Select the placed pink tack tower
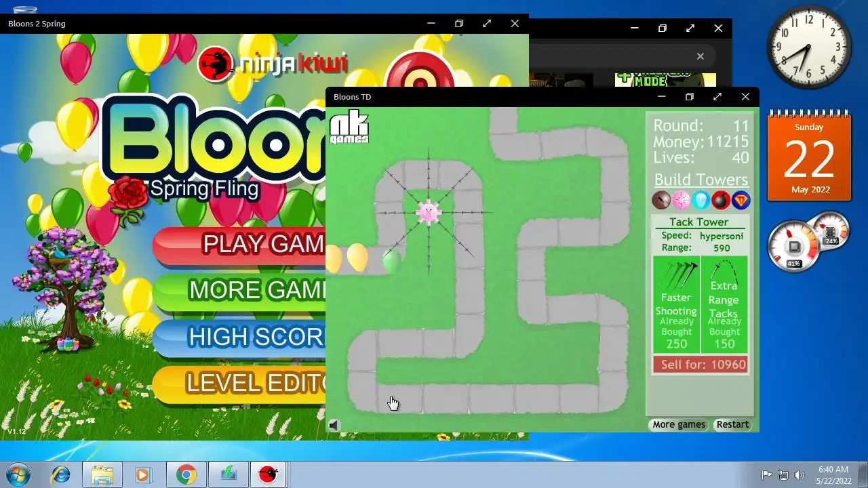Viewport: 868px width, 488px height. tap(429, 212)
